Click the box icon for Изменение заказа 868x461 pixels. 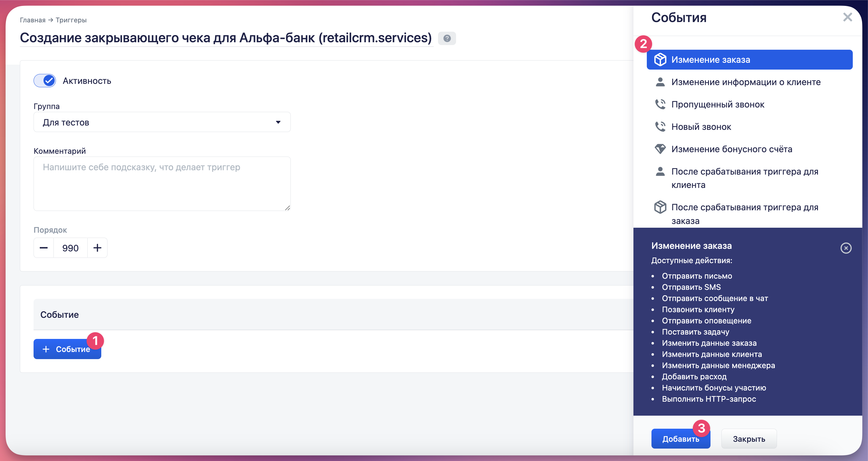click(660, 60)
